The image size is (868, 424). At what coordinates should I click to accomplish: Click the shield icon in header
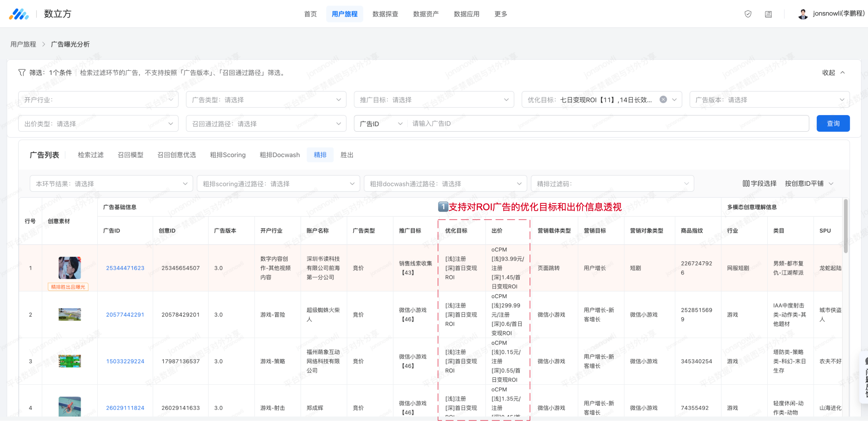point(748,14)
